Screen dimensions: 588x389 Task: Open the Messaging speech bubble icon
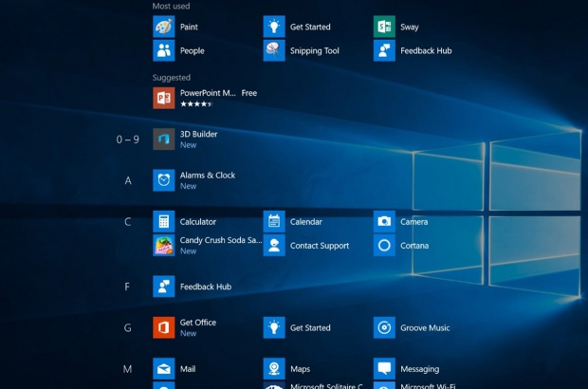(384, 369)
